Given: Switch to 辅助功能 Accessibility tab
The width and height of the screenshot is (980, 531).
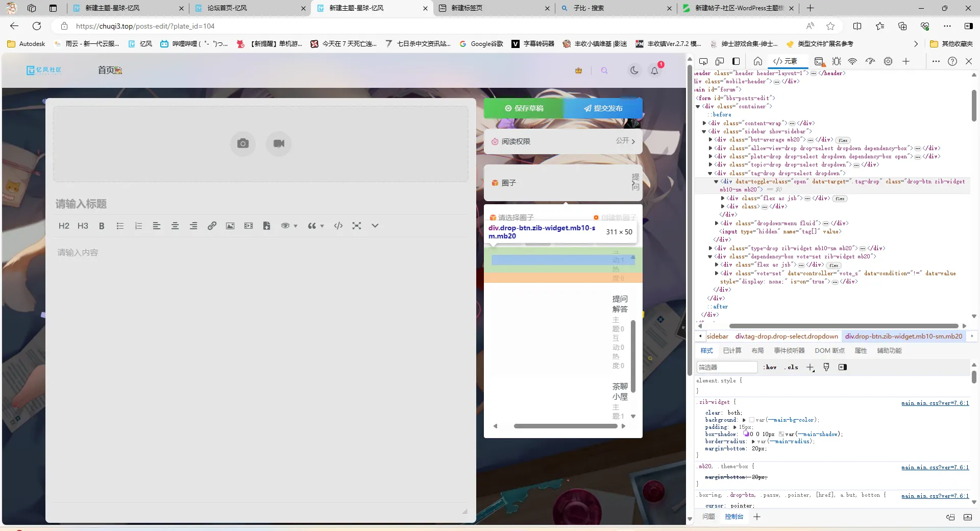Looking at the screenshot, I should (889, 351).
